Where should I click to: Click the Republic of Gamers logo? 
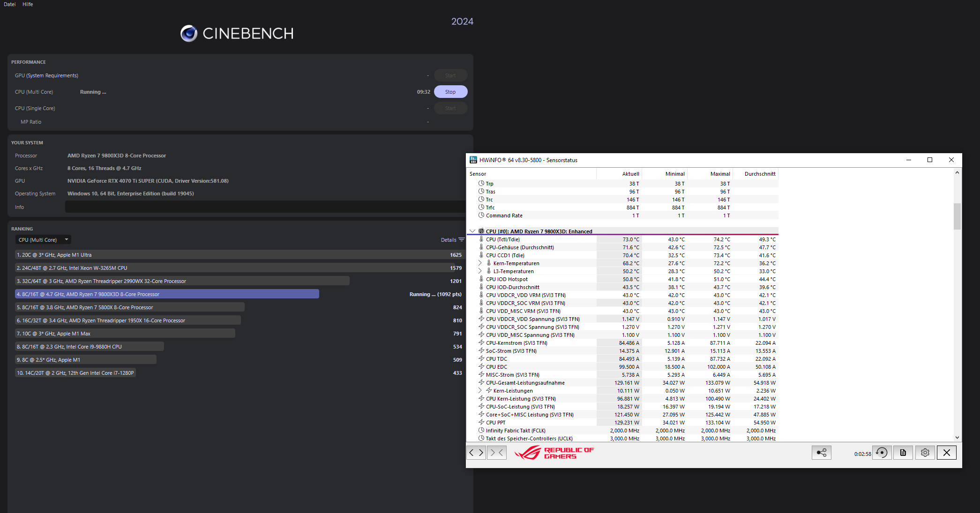554,453
